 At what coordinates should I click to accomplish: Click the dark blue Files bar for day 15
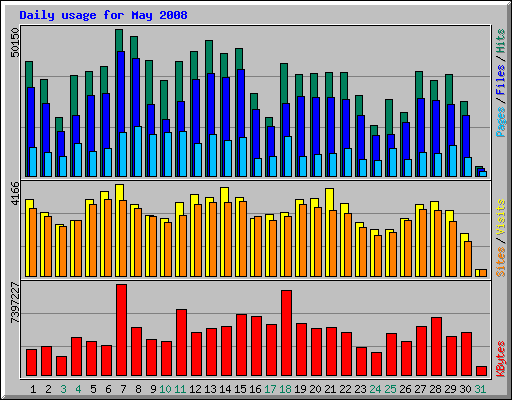pos(241,103)
